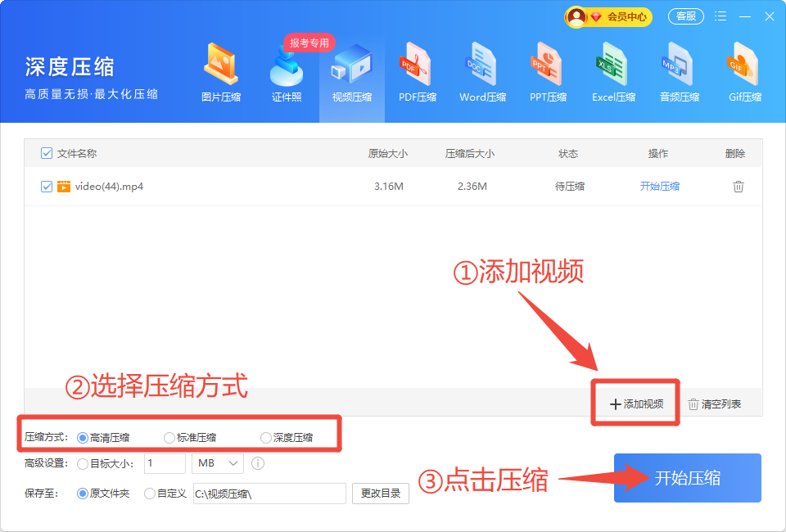Click the info icon beside target size

tap(258, 463)
